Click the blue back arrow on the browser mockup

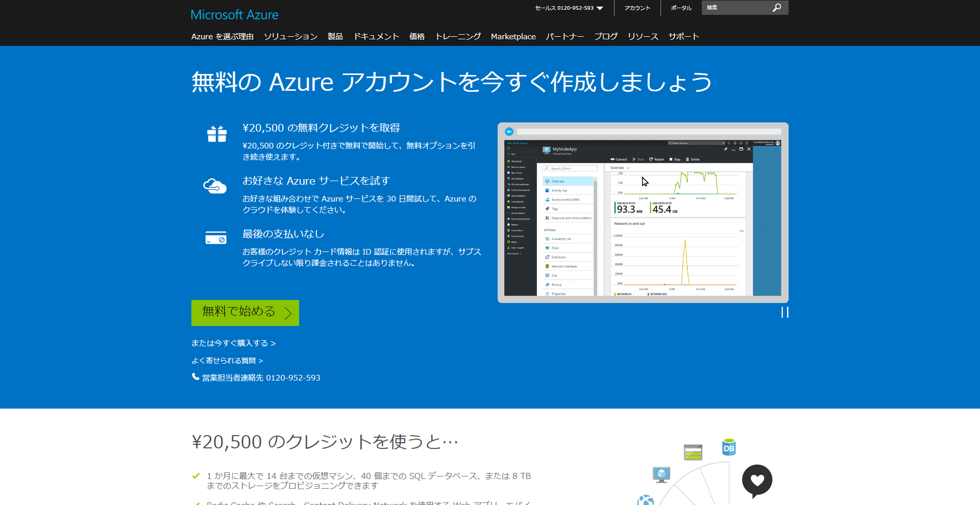coord(509,131)
